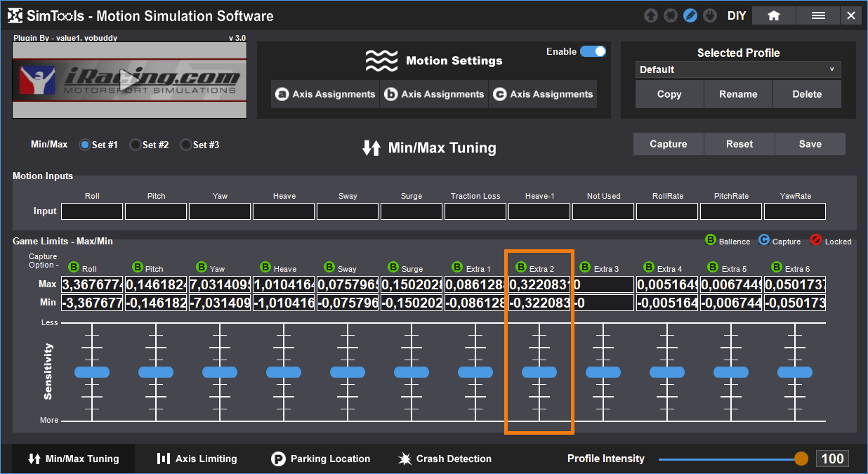868x474 pixels.
Task: Go to the home screen via house icon
Action: pyautogui.click(x=774, y=15)
